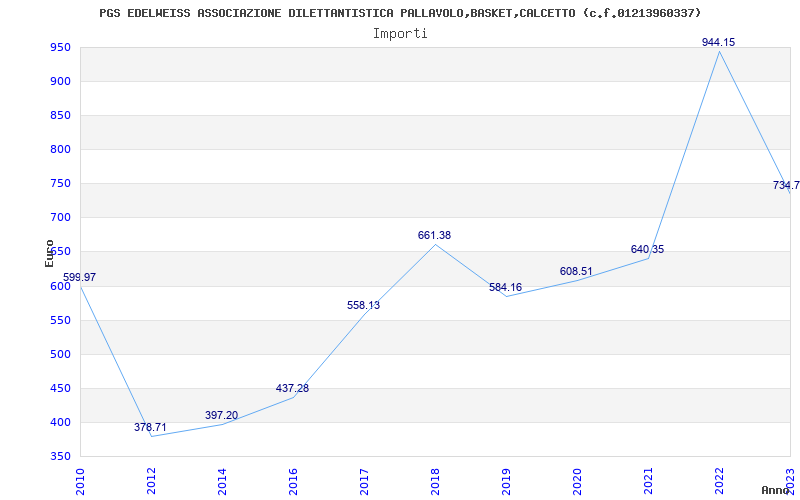Click the 2017 x-axis year label
This screenshot has height=500, width=800.
pyautogui.click(x=364, y=482)
